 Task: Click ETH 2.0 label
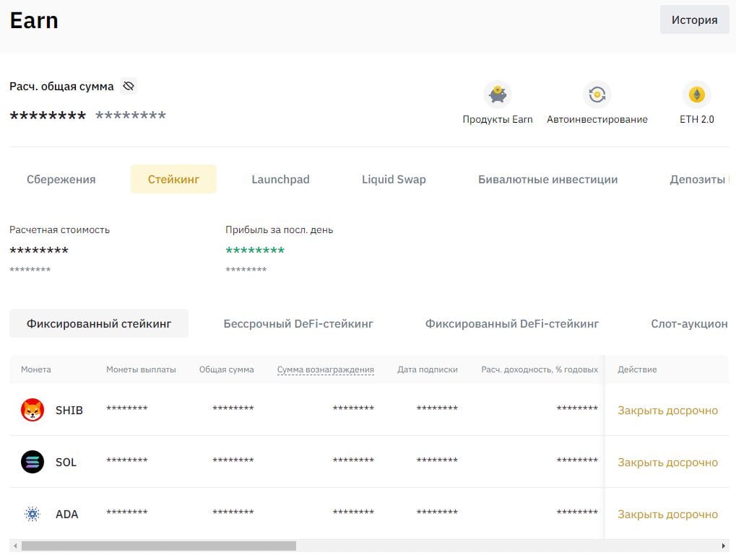pos(696,120)
